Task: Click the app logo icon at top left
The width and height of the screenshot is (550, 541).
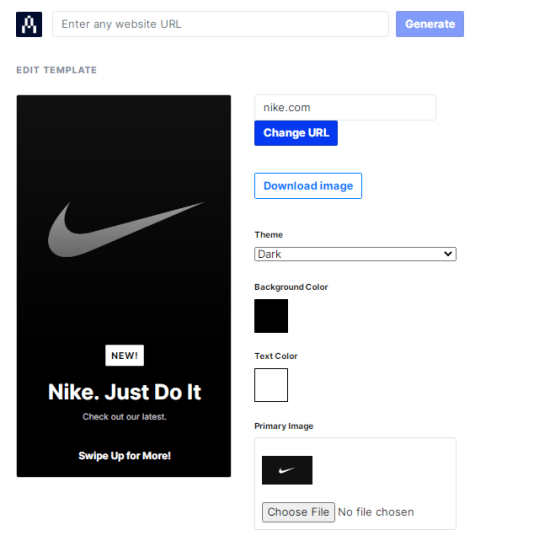Action: tap(29, 24)
